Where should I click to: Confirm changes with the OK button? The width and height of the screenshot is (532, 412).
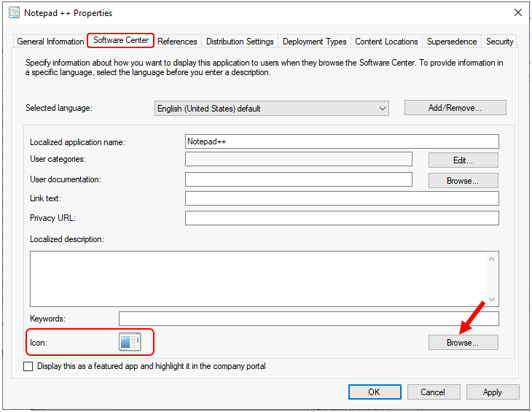click(x=375, y=392)
